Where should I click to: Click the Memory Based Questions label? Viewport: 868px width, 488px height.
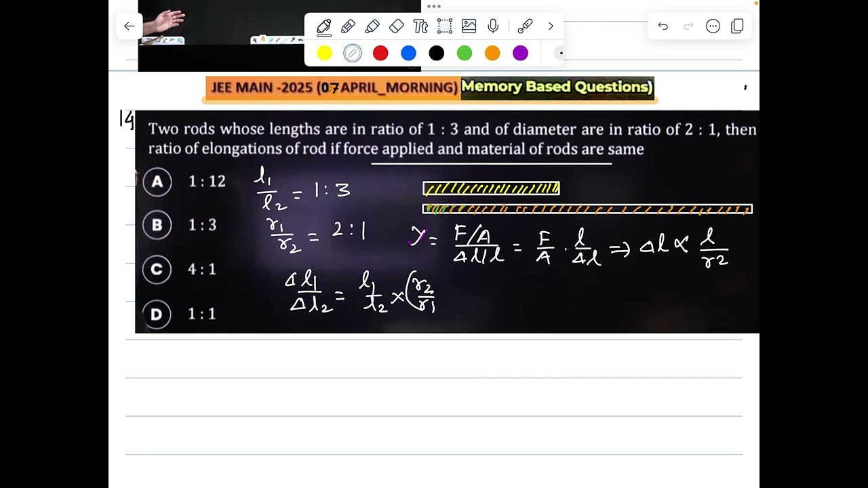[557, 87]
